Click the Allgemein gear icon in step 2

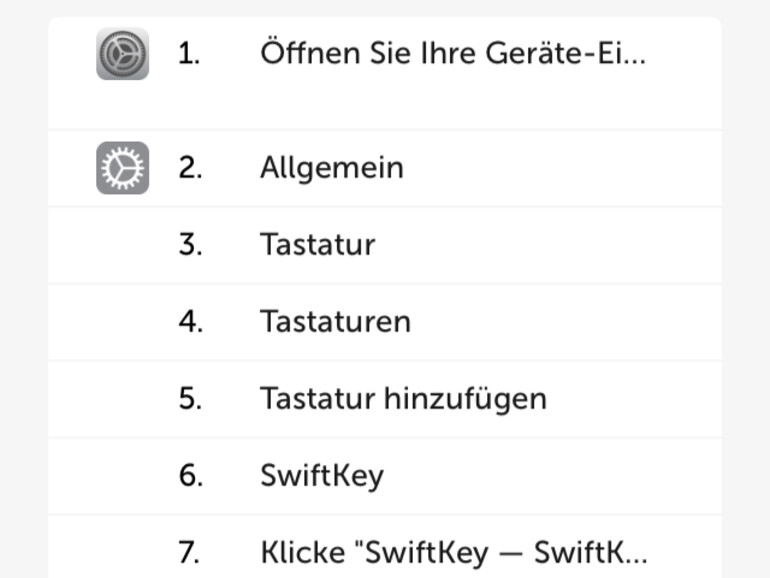(123, 168)
